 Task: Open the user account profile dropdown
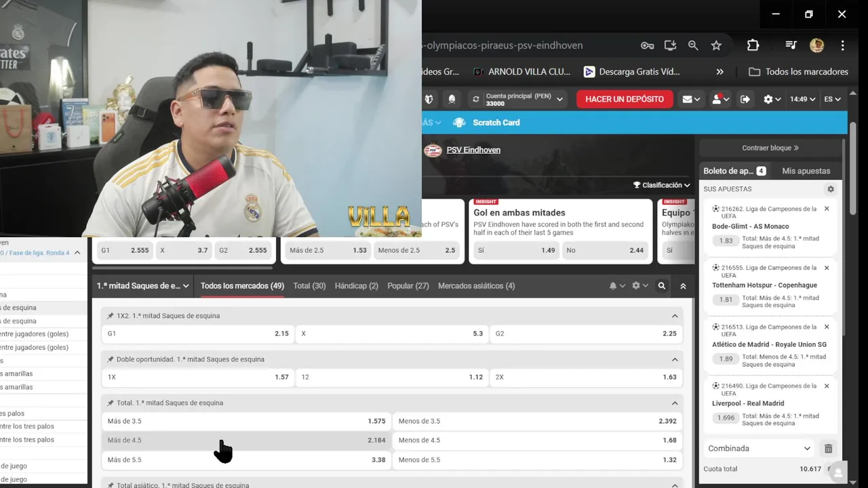click(720, 99)
